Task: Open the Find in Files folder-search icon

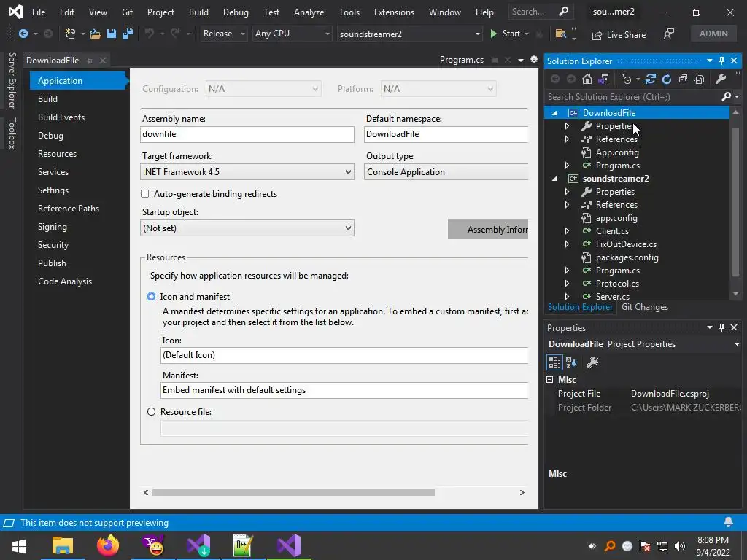Action: (561, 34)
